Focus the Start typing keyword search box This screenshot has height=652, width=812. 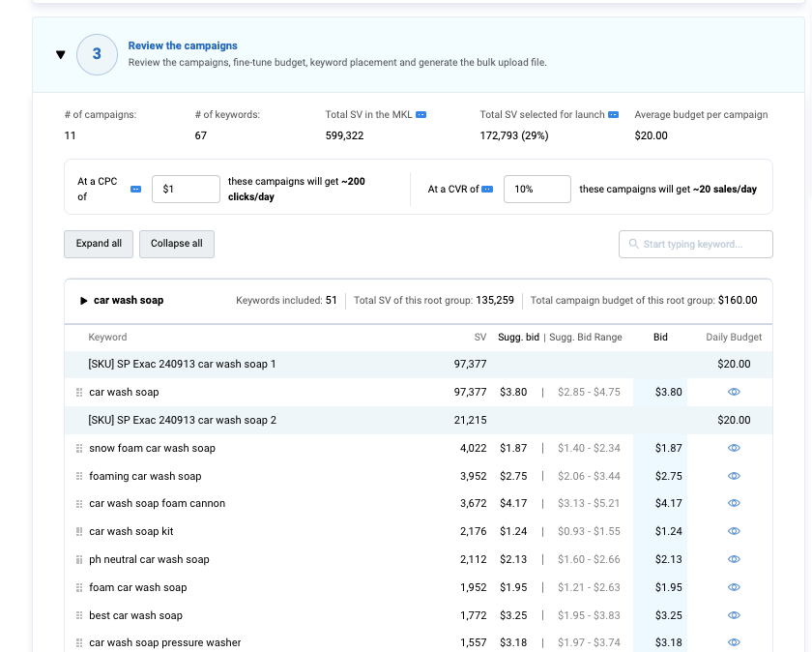pos(695,244)
